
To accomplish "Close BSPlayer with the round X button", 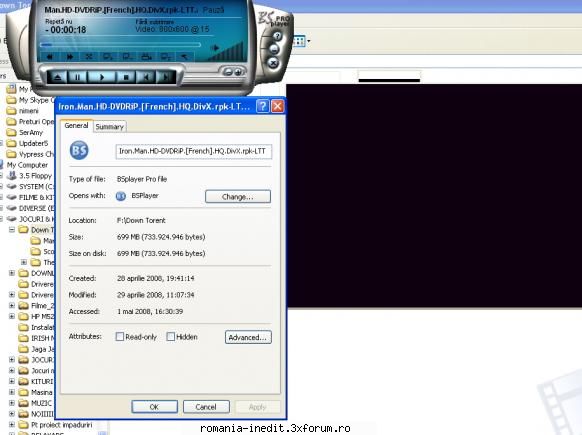I will [273, 63].
